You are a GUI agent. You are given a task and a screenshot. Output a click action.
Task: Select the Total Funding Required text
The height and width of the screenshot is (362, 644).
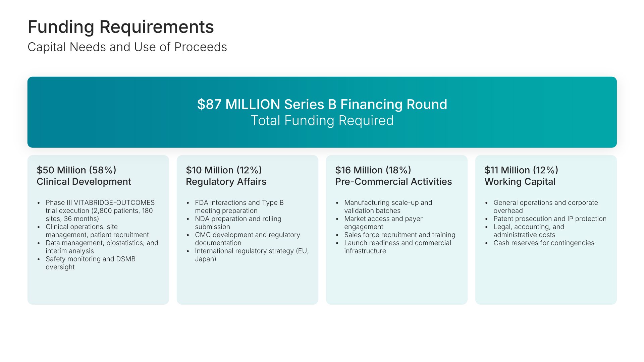322,121
